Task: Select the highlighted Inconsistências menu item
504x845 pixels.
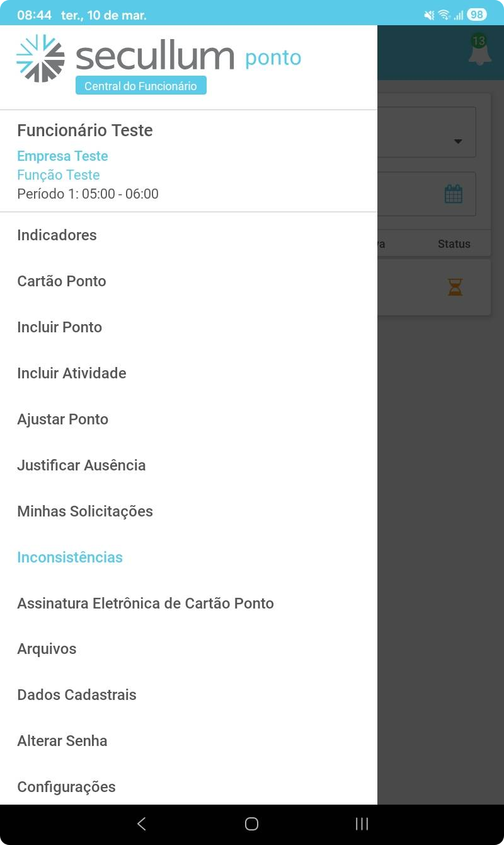Action: point(70,557)
